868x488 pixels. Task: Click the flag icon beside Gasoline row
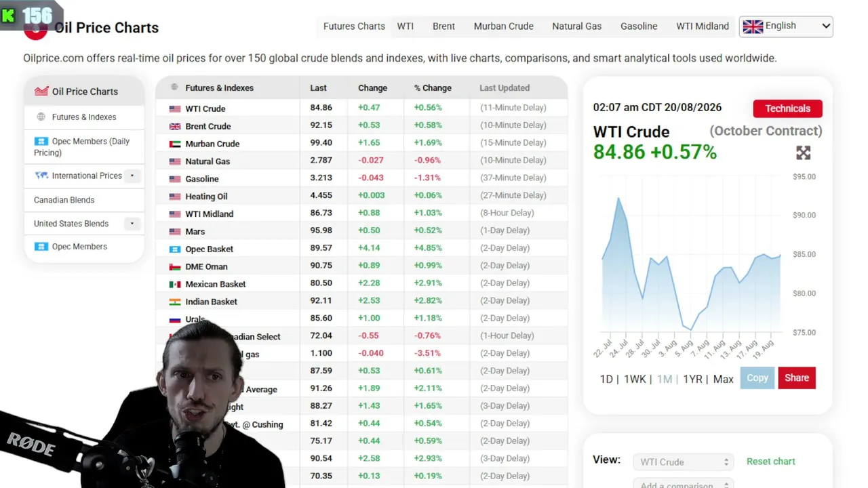(x=175, y=179)
